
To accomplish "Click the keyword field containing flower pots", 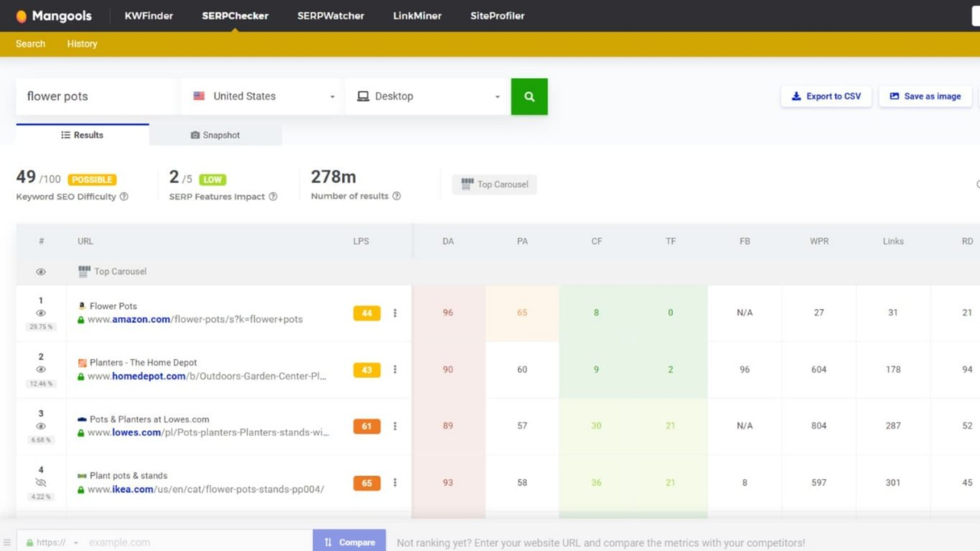I will (x=96, y=96).
